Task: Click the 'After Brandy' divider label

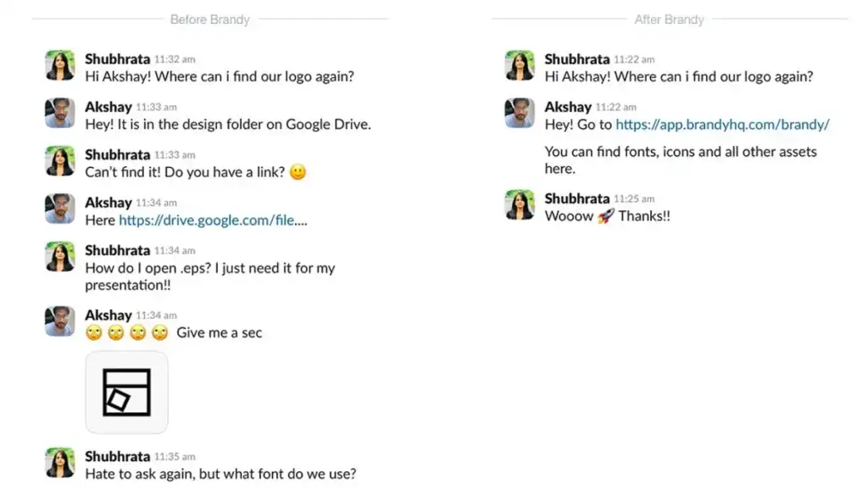Action: tap(669, 20)
